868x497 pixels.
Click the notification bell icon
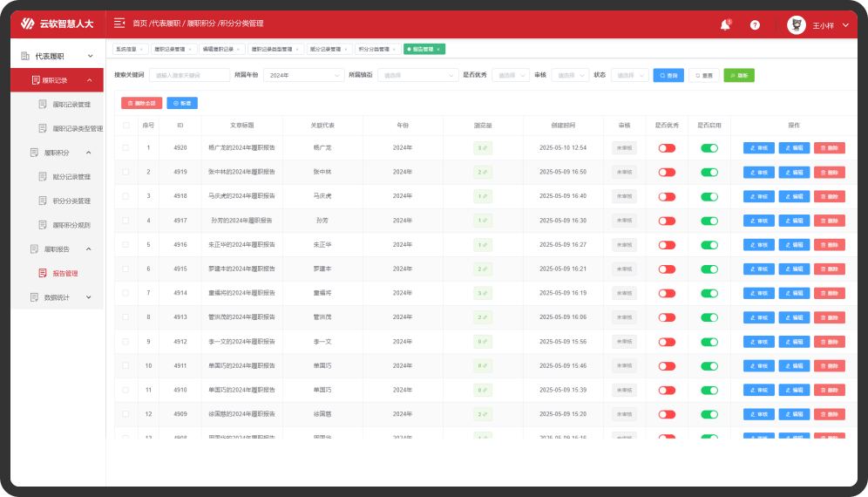[725, 25]
